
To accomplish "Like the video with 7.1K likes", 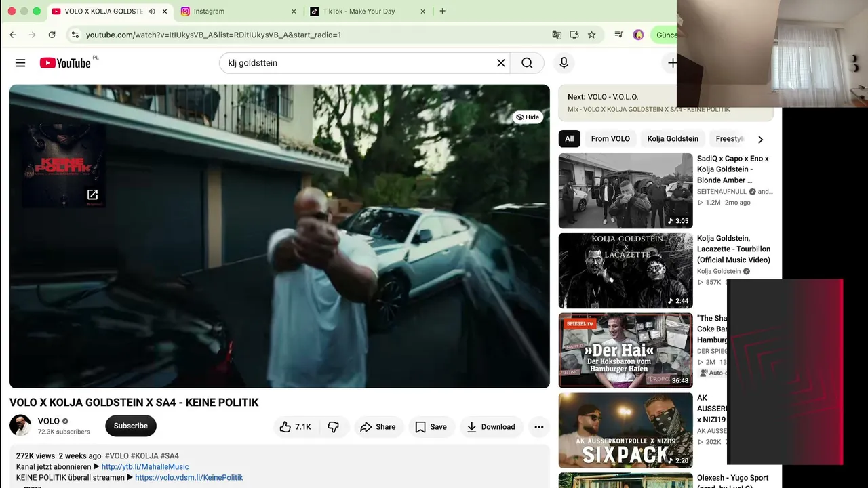I will pos(296,427).
